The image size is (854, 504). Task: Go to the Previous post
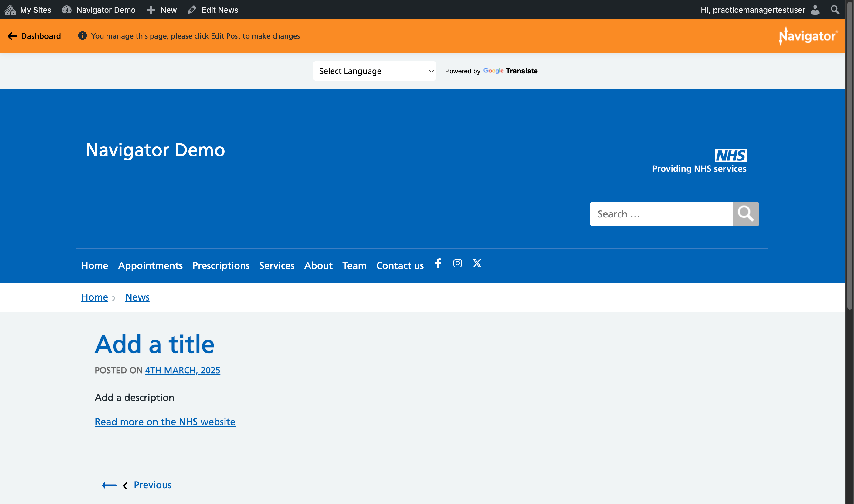[153, 485]
